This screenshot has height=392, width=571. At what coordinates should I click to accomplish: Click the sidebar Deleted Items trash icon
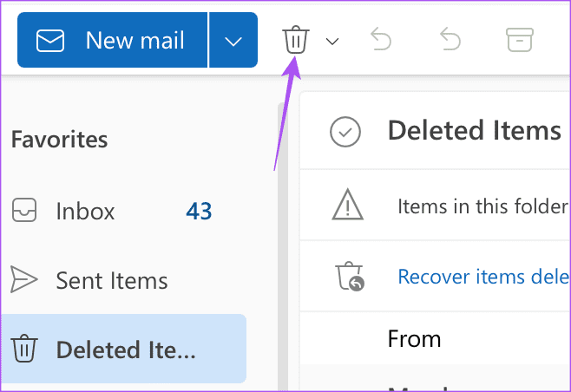[24, 349]
